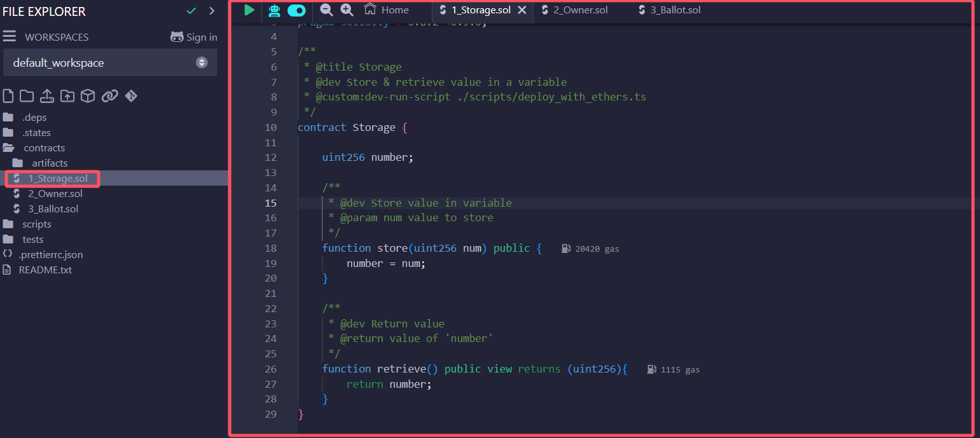Click the 'function retrieve()' code
Viewport: 980px width, 438px height.
click(380, 369)
